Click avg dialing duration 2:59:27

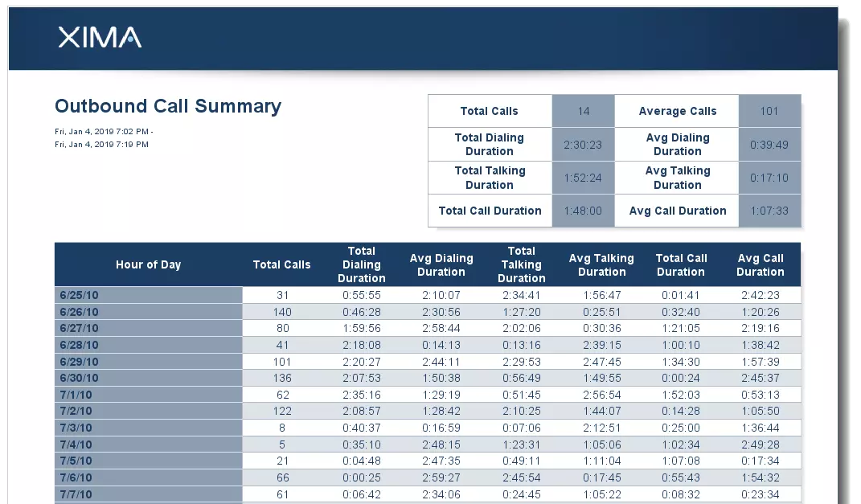[441, 477]
